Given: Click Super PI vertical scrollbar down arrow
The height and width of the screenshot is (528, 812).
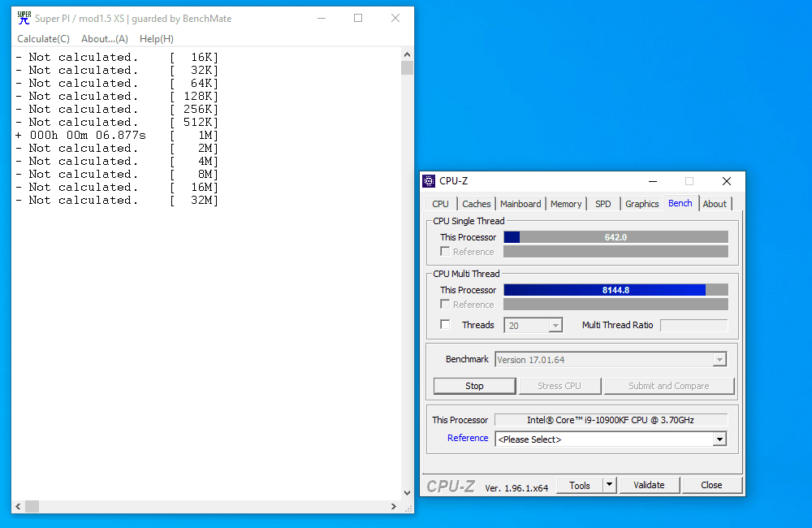Looking at the screenshot, I should pos(407,493).
